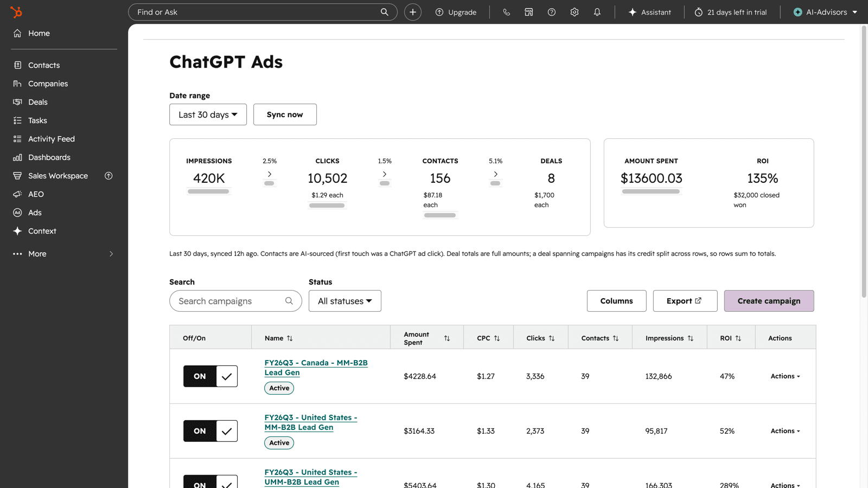868x488 pixels.
Task: Click the Columns button
Action: pyautogui.click(x=616, y=301)
